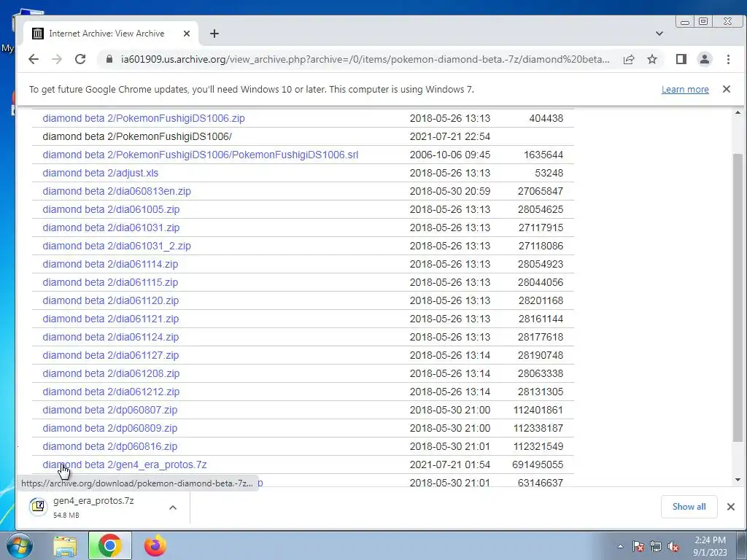Show hidden system tray icons
The image size is (747, 560).
[620, 546]
